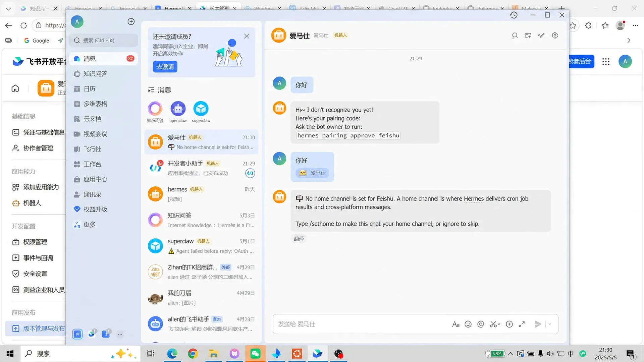Open 日历 calendar in sidebar
This screenshot has height=362, width=644.
(x=104, y=89)
